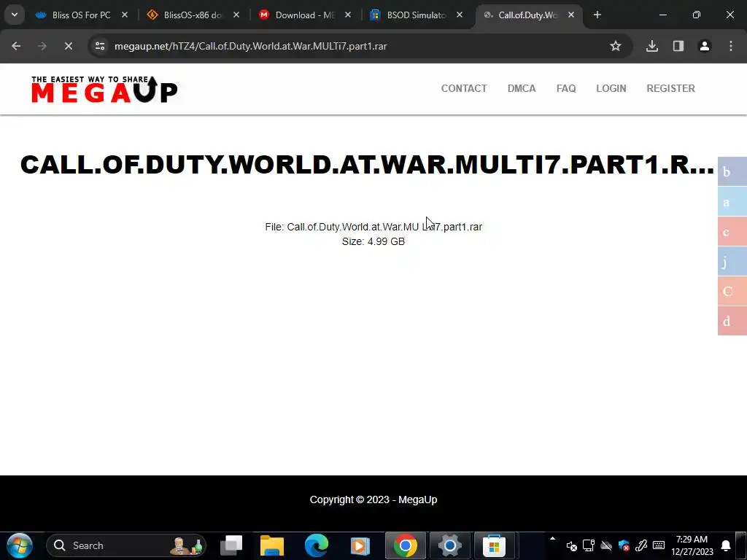This screenshot has height=560, width=747.
Task: Switch to the Download - MEGA tab
Action: click(x=304, y=15)
